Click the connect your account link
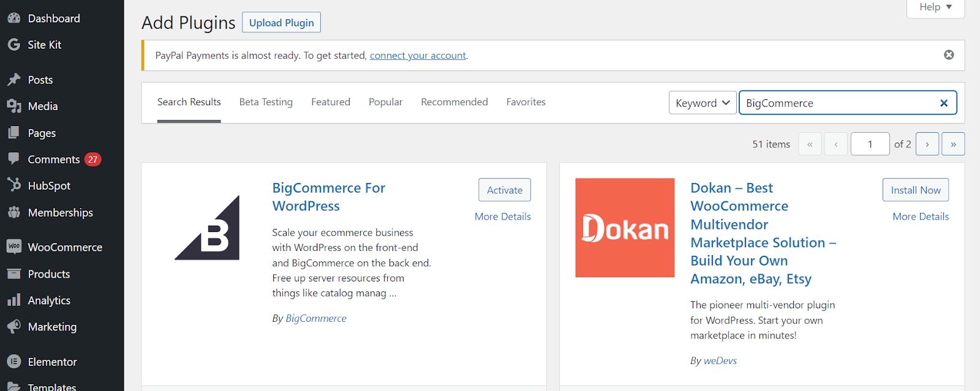The height and width of the screenshot is (391, 980). pyautogui.click(x=418, y=55)
